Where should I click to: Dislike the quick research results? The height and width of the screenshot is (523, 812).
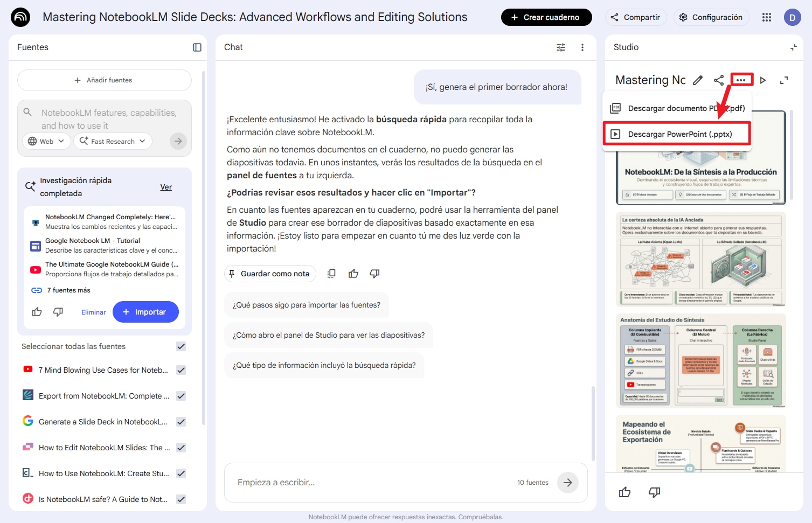[x=58, y=312]
